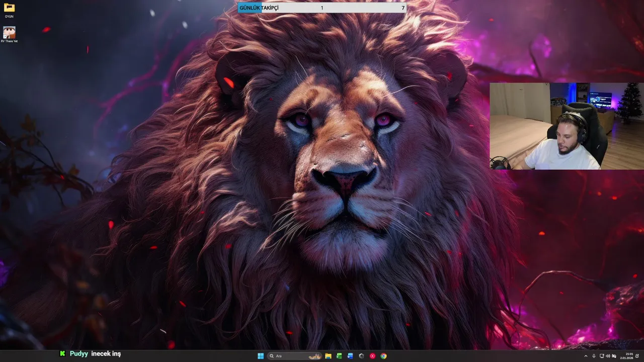The image size is (644, 362).
Task: Launch the RV There Yet shortcut
Action: [x=9, y=35]
